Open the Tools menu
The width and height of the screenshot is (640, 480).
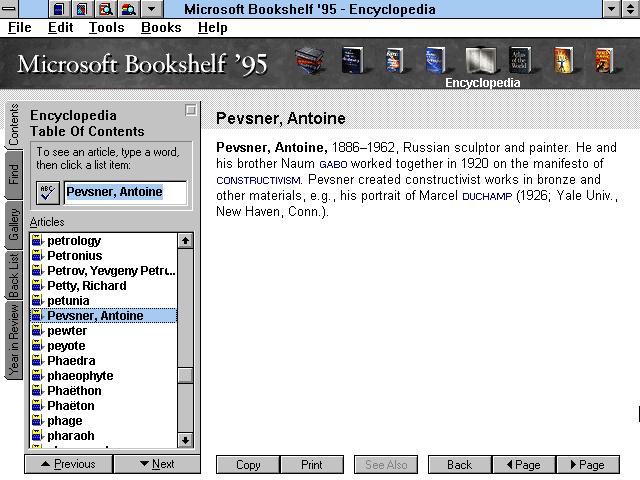click(107, 27)
